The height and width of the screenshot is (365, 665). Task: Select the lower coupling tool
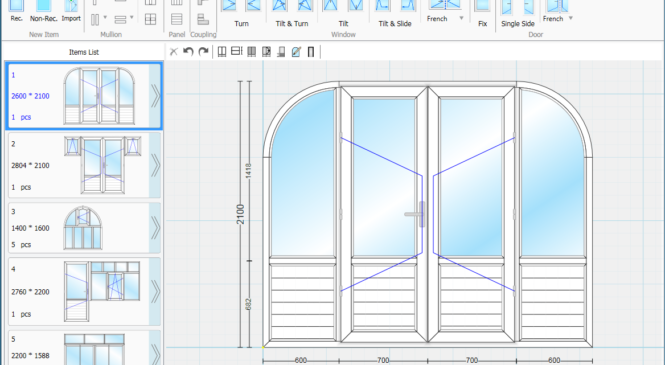click(x=203, y=19)
